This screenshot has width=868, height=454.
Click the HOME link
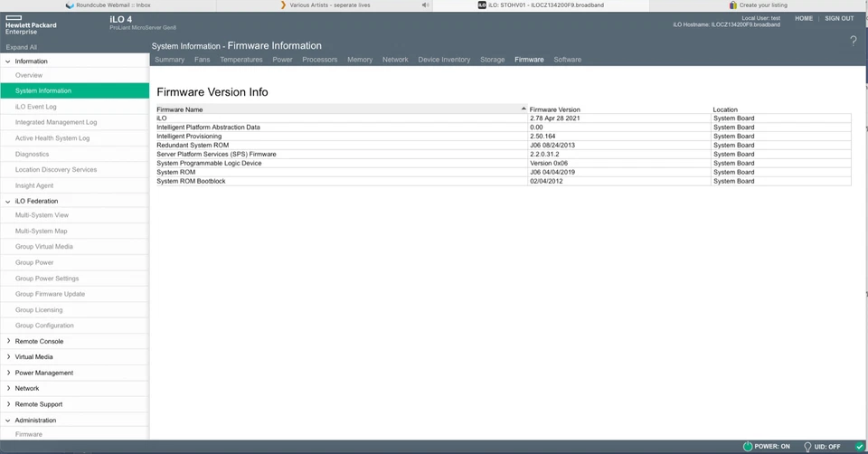tap(804, 18)
